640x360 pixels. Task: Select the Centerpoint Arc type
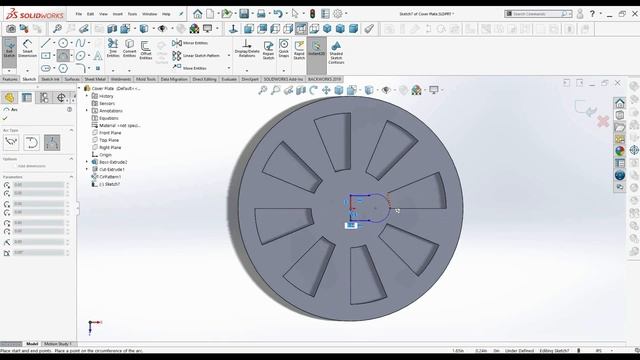[x=11, y=142]
